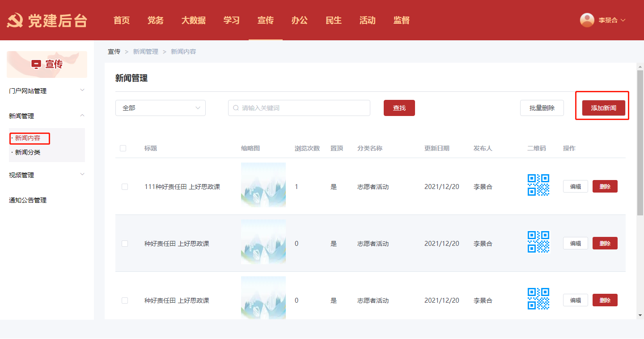The width and height of the screenshot is (644, 339).
Task: Click the vertical scrollbar thumb on the right
Action: coord(640,143)
